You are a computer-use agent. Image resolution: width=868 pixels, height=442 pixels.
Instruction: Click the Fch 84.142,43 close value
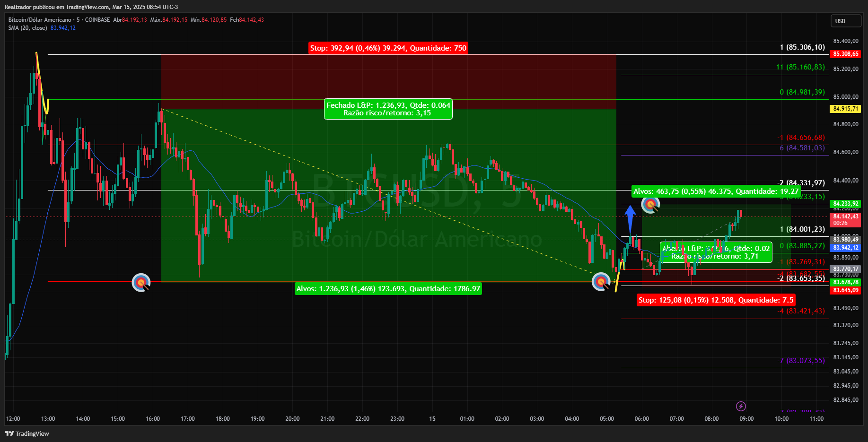point(247,20)
